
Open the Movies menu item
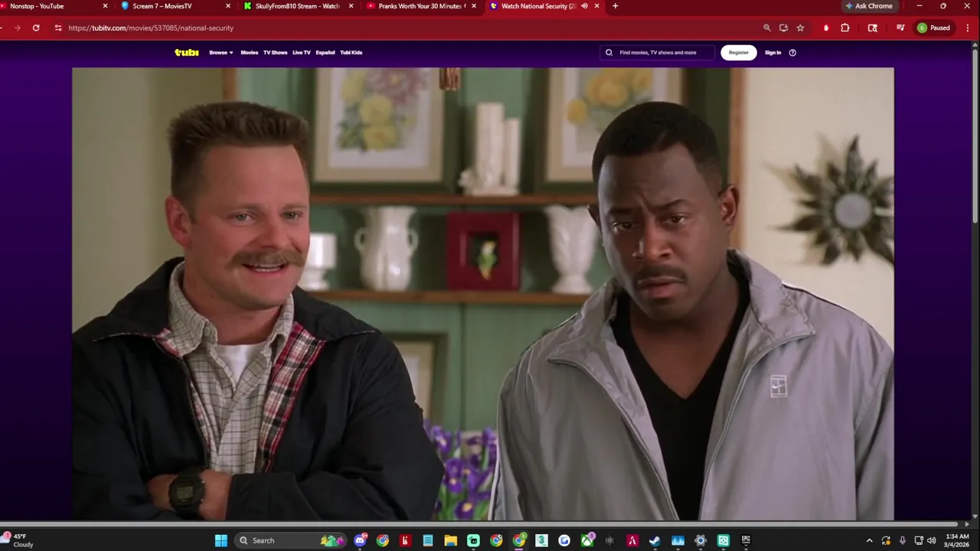click(250, 53)
